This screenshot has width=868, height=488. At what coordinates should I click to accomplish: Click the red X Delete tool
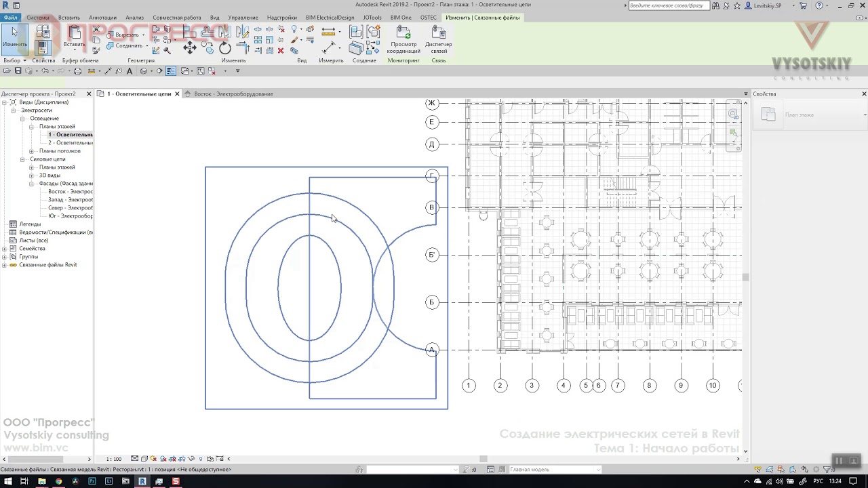(281, 51)
